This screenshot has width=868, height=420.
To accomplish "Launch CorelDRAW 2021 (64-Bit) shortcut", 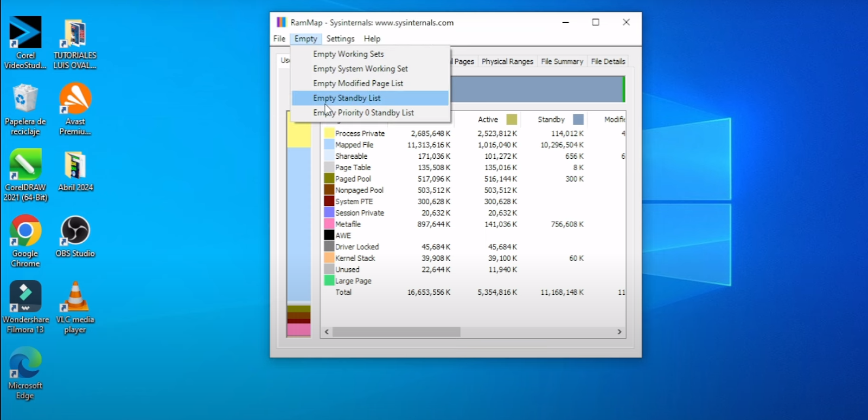I will (25, 175).
